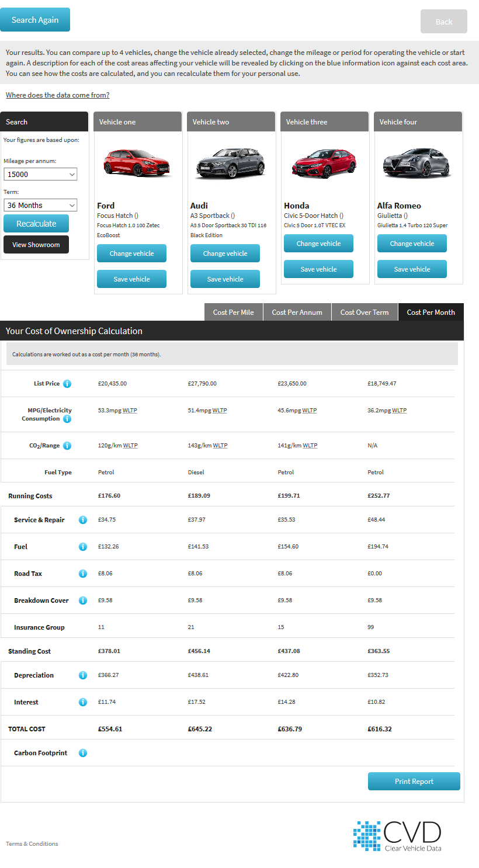Click the CO2/Range info icon
The height and width of the screenshot is (868, 479).
(x=67, y=446)
